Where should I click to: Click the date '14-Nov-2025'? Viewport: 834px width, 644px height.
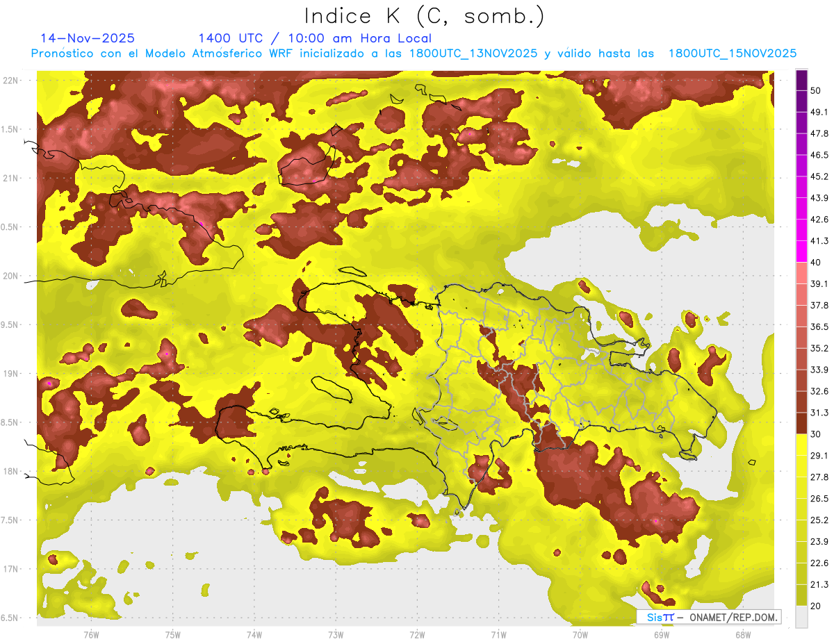(88, 38)
